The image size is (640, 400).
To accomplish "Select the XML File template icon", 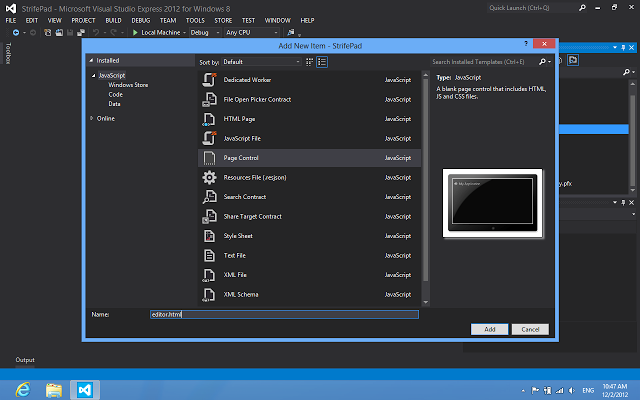I will tap(209, 275).
